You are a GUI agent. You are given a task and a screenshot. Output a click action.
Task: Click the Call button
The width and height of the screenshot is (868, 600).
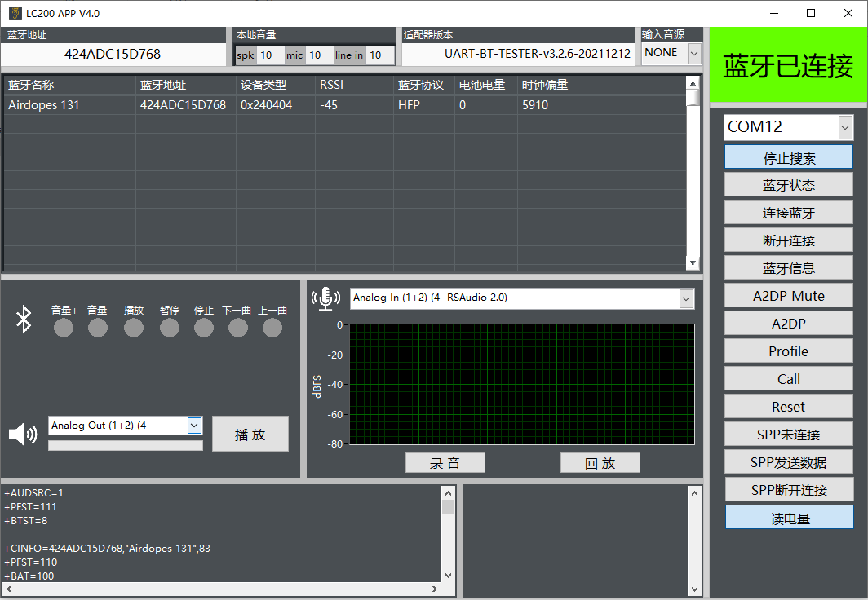(x=789, y=379)
